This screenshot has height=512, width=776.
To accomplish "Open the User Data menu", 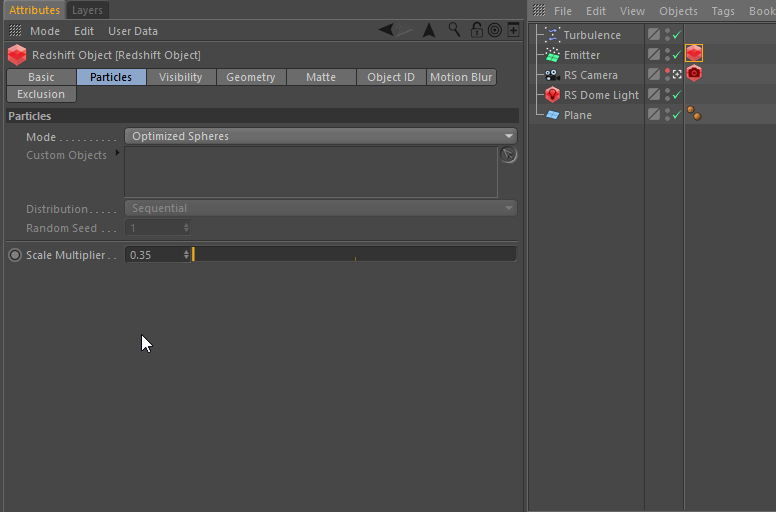I will pos(133,31).
